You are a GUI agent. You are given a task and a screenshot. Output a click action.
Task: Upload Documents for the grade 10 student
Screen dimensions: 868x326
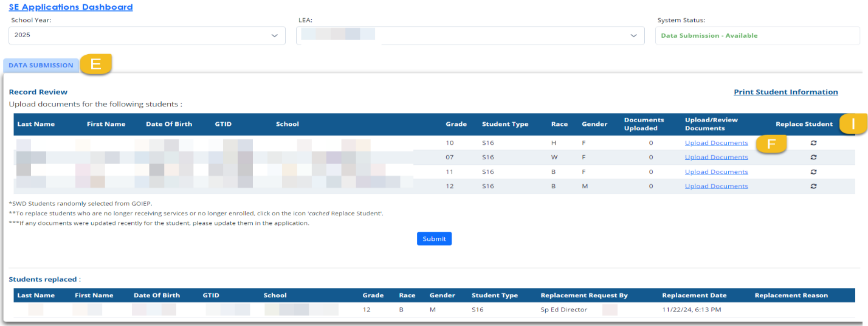[x=716, y=143]
